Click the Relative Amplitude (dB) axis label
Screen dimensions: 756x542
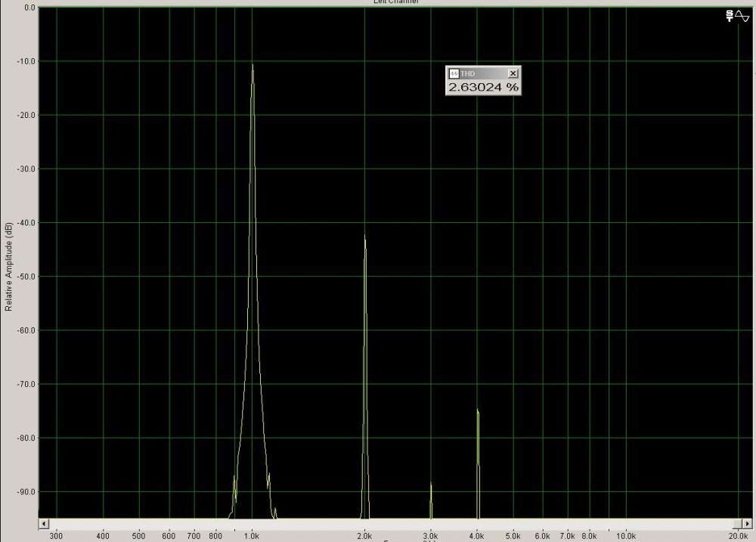(x=8, y=267)
